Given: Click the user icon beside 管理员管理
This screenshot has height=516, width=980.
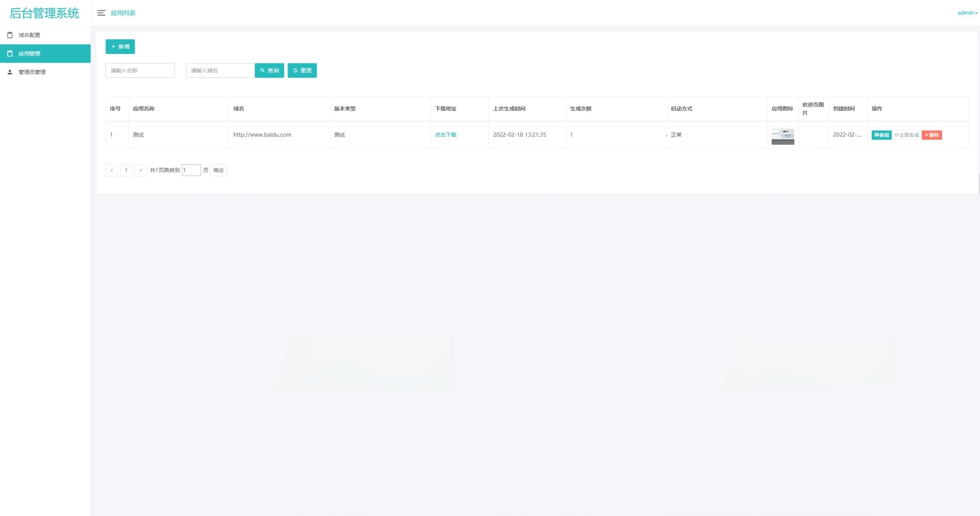Looking at the screenshot, I should pyautogui.click(x=9, y=72).
